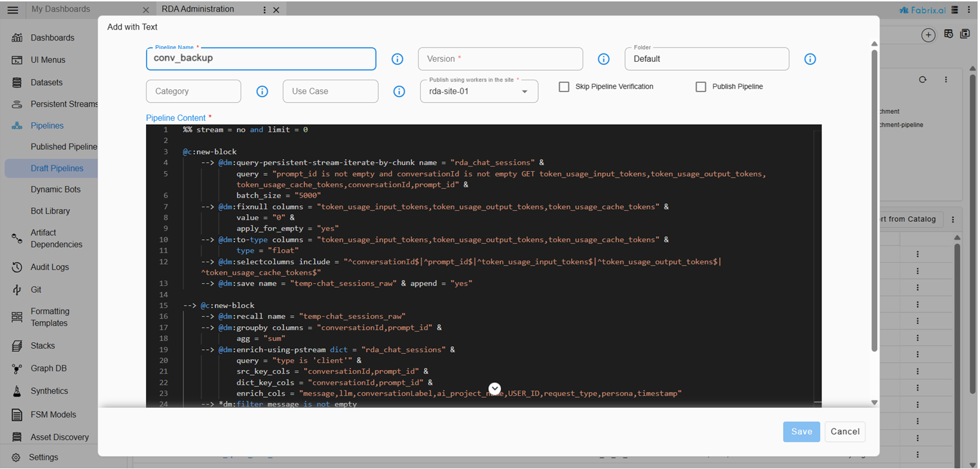The height and width of the screenshot is (469, 980).
Task: Click the Artifact Dependencies icon
Action: click(x=17, y=239)
